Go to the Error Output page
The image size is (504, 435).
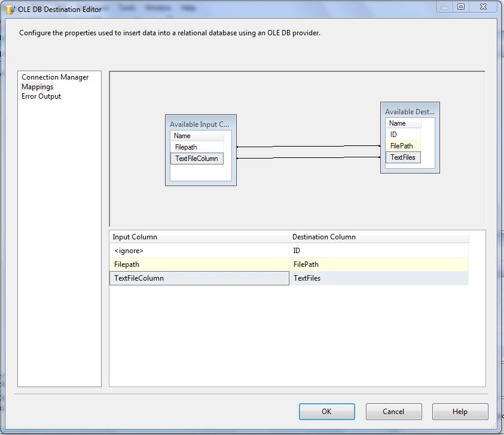(41, 96)
